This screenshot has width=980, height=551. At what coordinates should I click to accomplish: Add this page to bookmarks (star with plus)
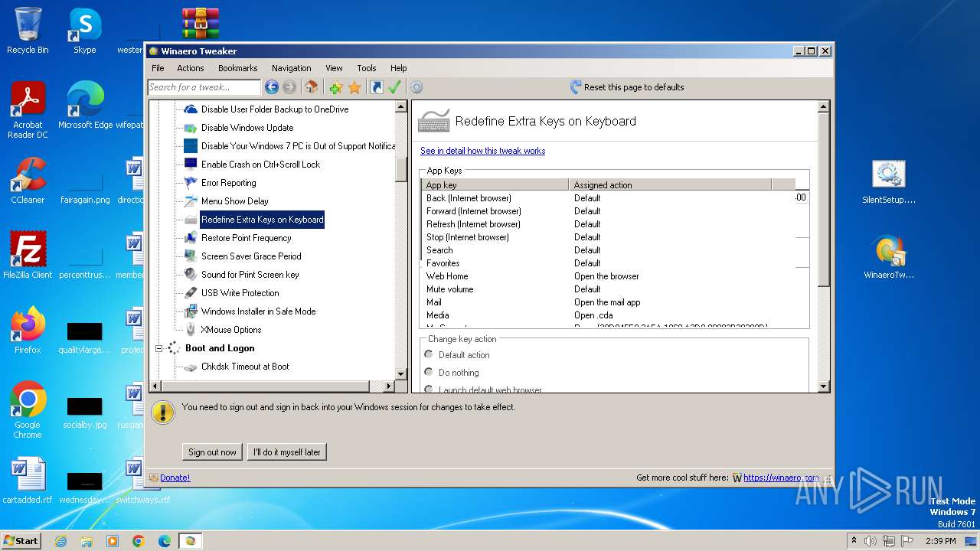point(335,87)
